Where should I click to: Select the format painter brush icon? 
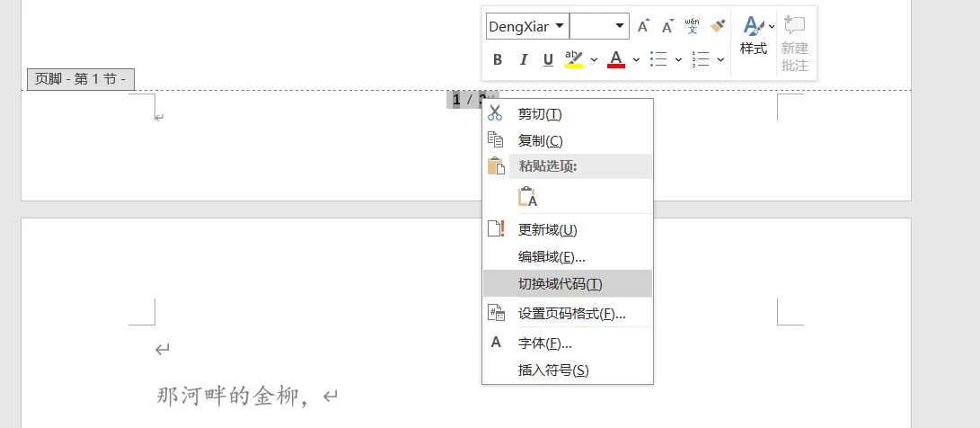point(718,26)
